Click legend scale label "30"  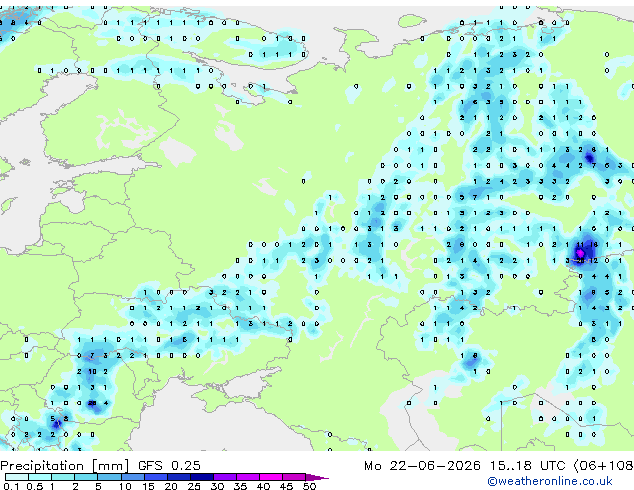pos(217,486)
